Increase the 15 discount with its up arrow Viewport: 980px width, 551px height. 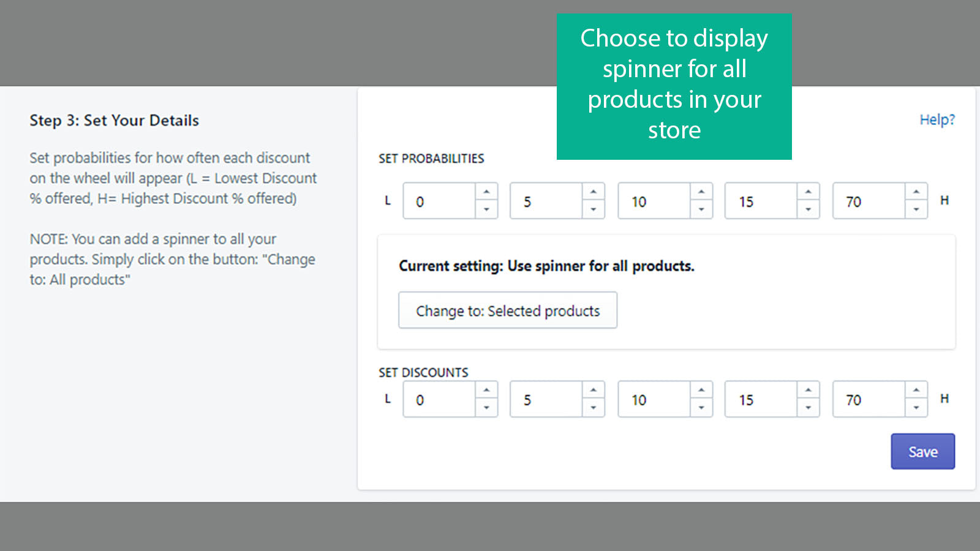809,390
